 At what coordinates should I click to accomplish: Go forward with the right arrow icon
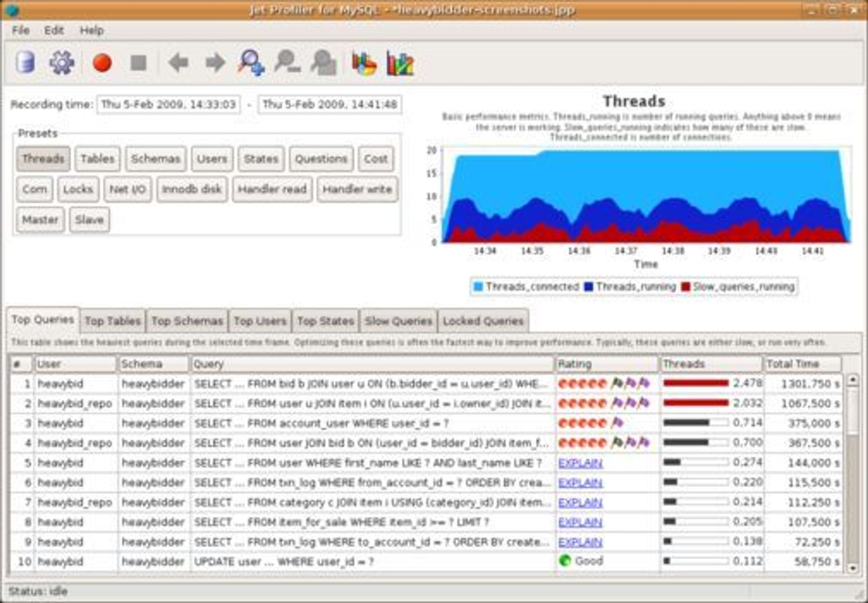coord(215,62)
